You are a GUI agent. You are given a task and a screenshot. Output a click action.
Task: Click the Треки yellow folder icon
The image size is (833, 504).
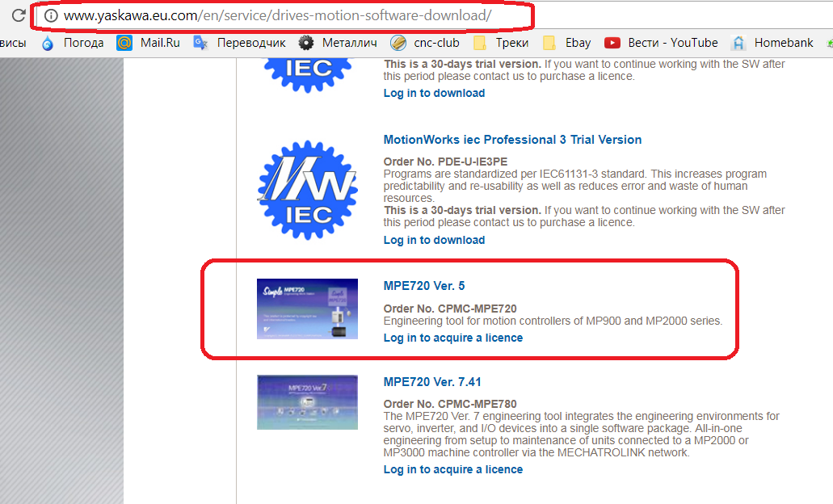click(480, 43)
